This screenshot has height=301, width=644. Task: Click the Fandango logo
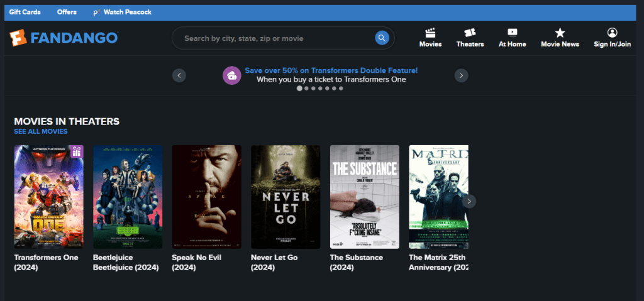pos(64,38)
